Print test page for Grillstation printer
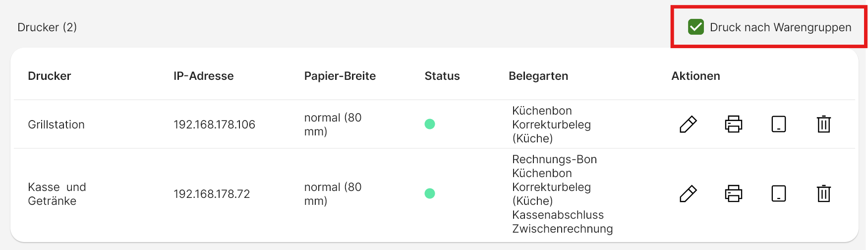Viewport: 868px width, 250px height. pyautogui.click(x=733, y=124)
